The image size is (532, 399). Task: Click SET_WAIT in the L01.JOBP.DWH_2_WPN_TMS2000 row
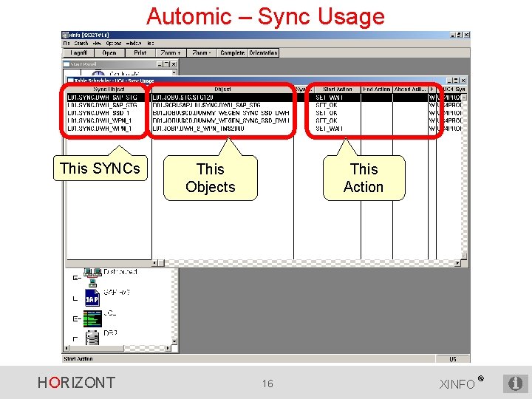click(x=329, y=129)
